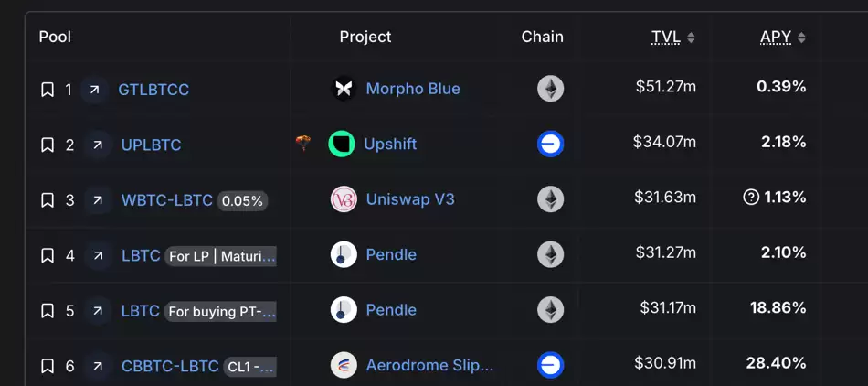Open the Morpho Blue project link

coord(413,89)
